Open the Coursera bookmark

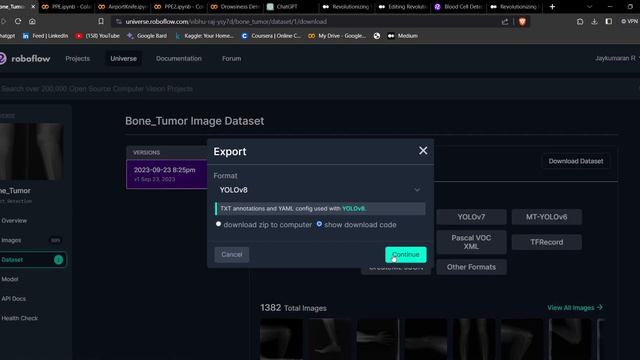[x=271, y=36]
